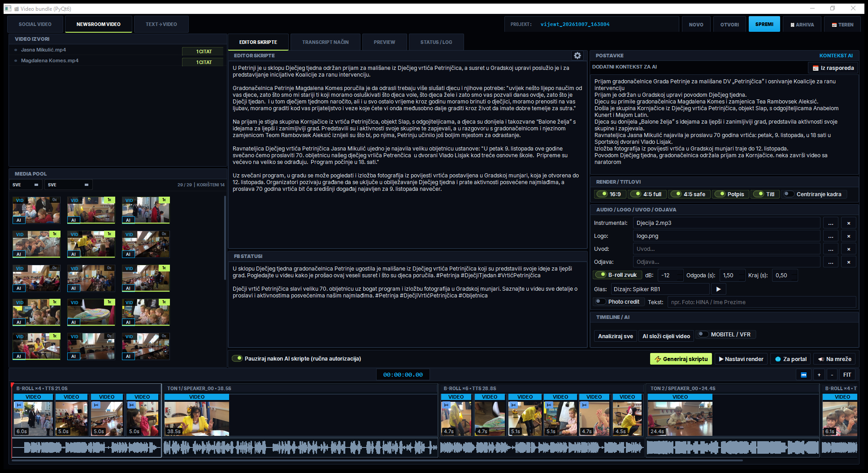
Task: Click Analiziraj sve button
Action: 616,336
